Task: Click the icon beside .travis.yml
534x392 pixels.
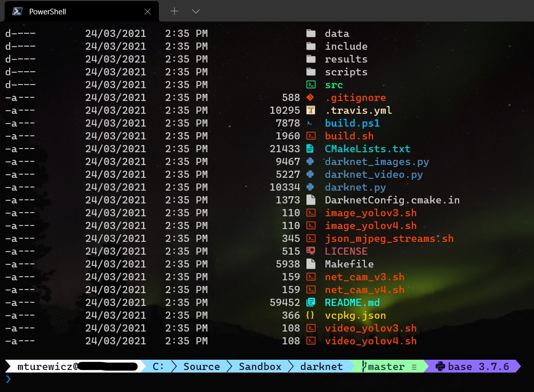Action: [x=310, y=110]
